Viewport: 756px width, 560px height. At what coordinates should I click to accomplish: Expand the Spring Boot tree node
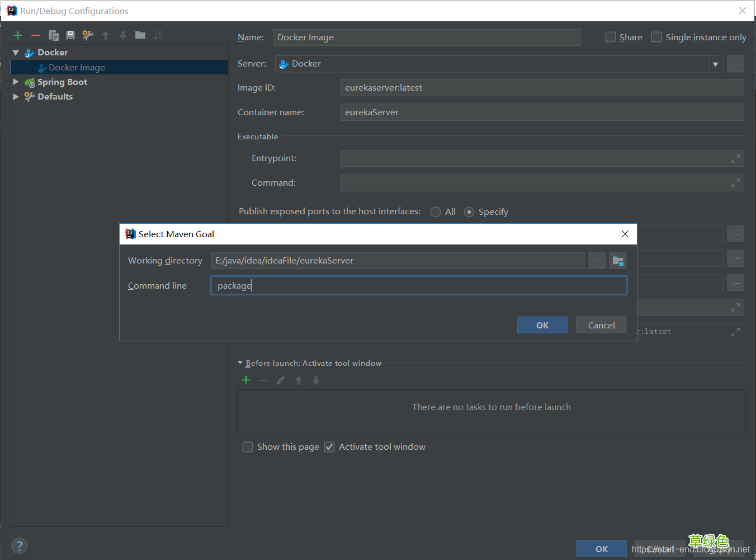click(16, 82)
